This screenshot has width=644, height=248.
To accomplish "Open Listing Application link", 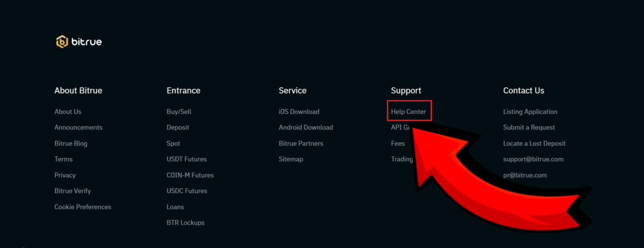I will click(530, 112).
